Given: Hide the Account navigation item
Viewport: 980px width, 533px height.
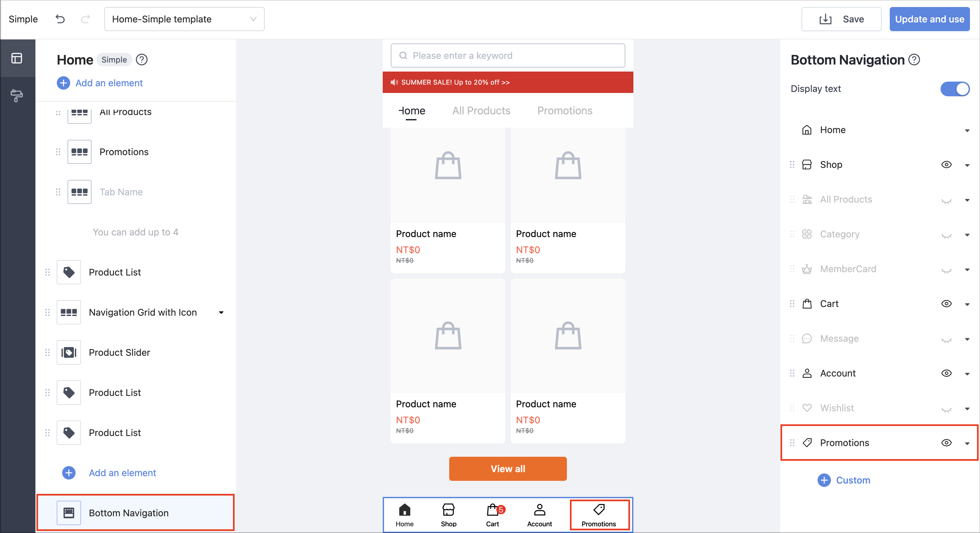Looking at the screenshot, I should click(x=947, y=373).
